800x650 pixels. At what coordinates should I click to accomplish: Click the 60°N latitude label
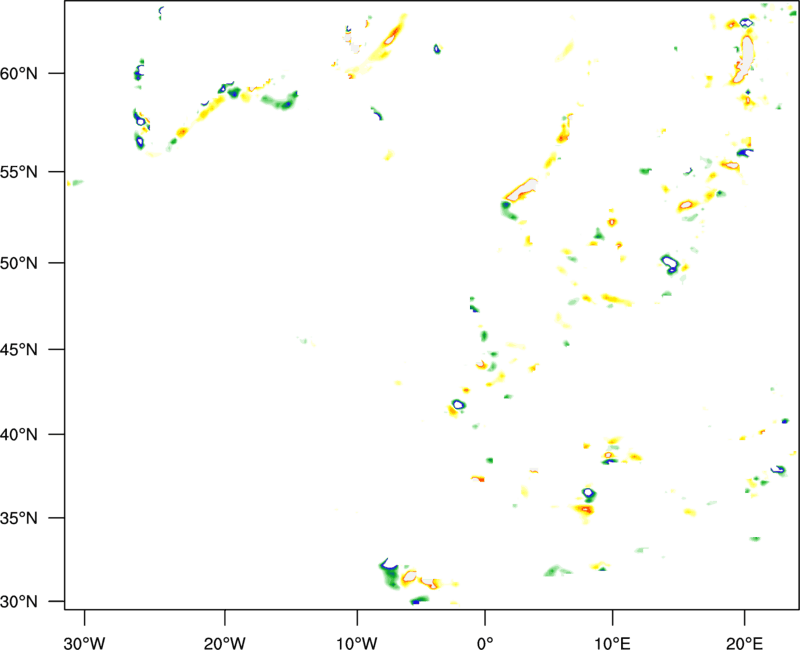tap(19, 74)
